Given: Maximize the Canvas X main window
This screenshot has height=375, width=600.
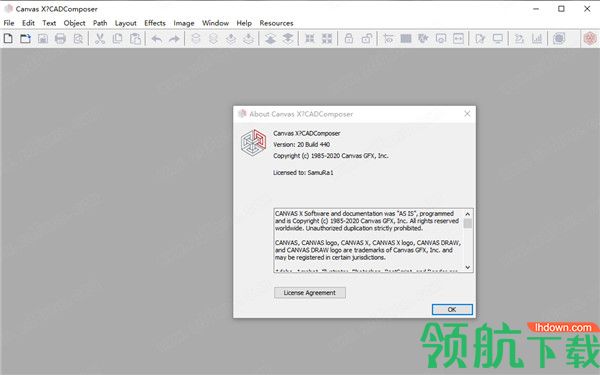Looking at the screenshot, I should 561,9.
